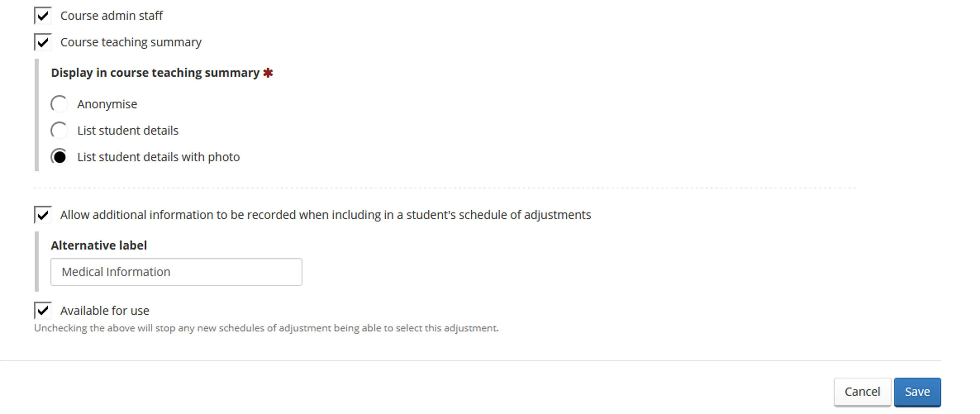Select List student details with photo radio

click(x=59, y=157)
